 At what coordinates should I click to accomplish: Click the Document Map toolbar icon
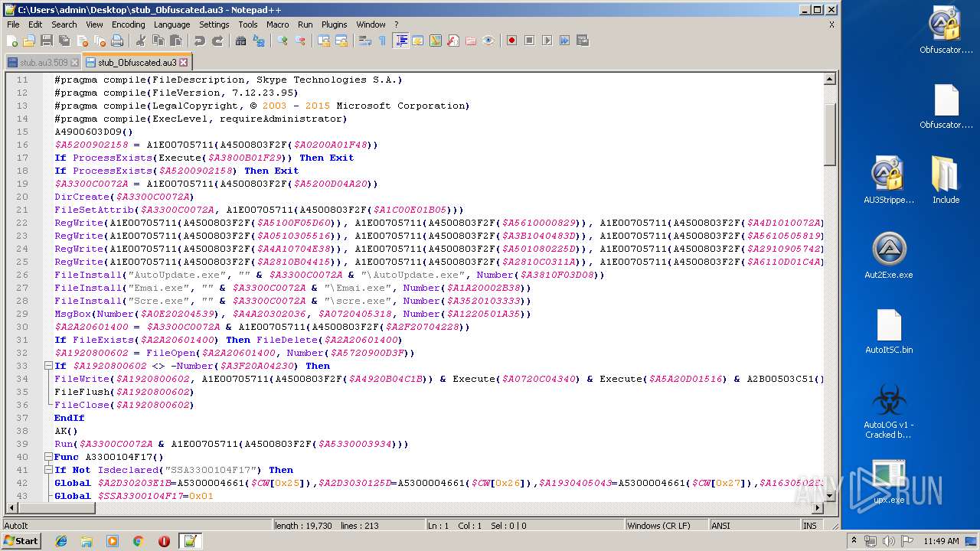pyautogui.click(x=435, y=41)
